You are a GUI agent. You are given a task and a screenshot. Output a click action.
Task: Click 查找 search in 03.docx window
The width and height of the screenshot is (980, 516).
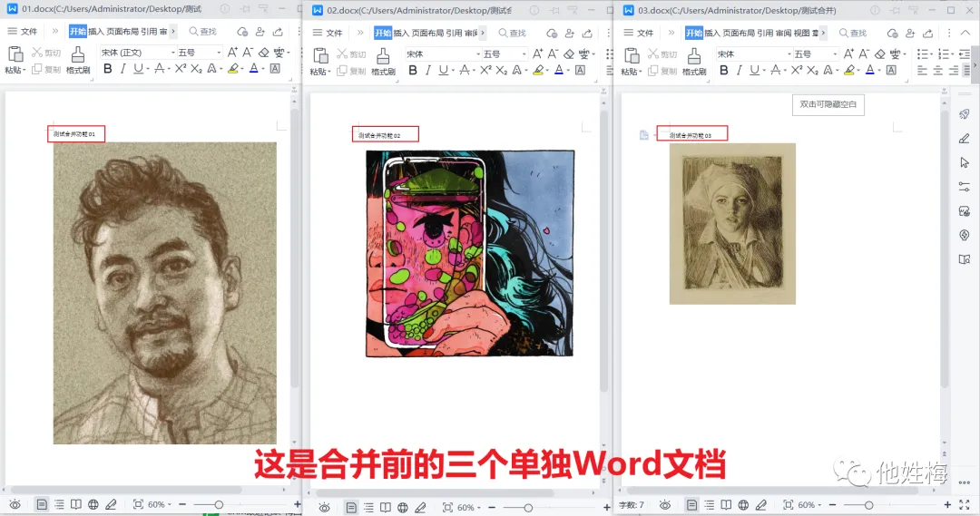pos(853,33)
